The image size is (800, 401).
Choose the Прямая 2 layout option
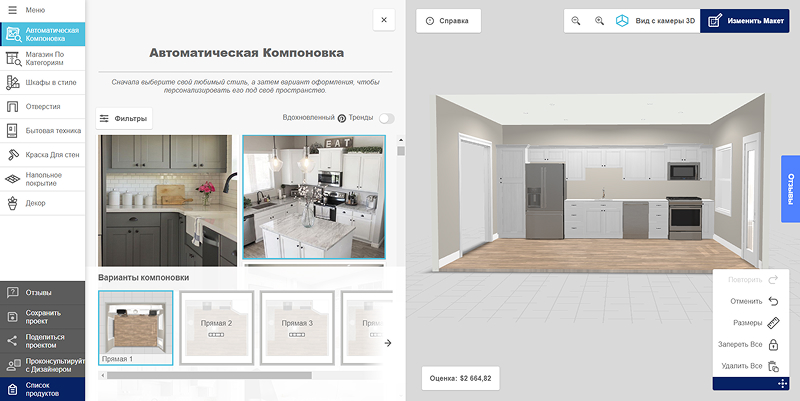[216, 328]
